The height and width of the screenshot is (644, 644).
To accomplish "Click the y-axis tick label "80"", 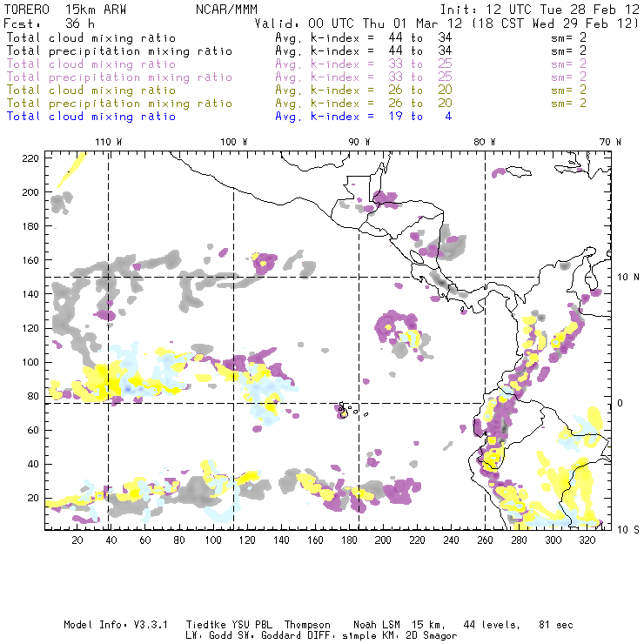I will pos(33,396).
